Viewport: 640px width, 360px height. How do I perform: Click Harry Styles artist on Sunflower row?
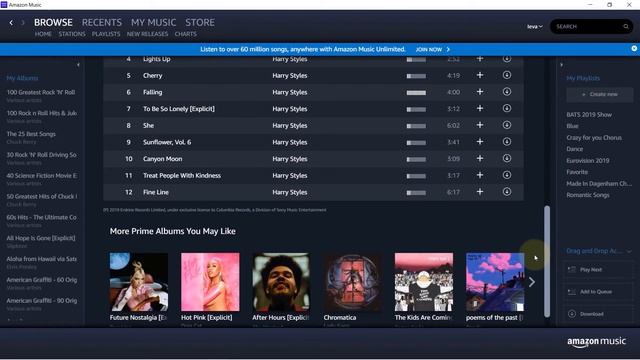[290, 142]
